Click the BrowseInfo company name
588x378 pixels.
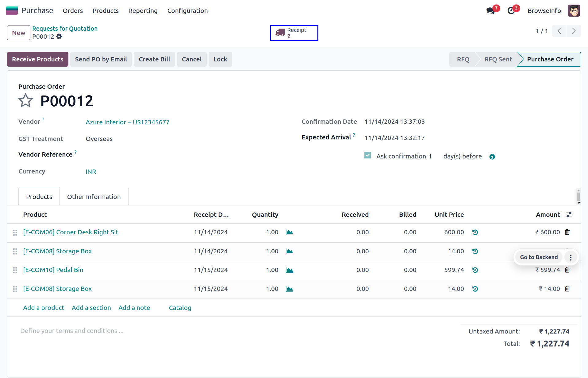pos(544,11)
